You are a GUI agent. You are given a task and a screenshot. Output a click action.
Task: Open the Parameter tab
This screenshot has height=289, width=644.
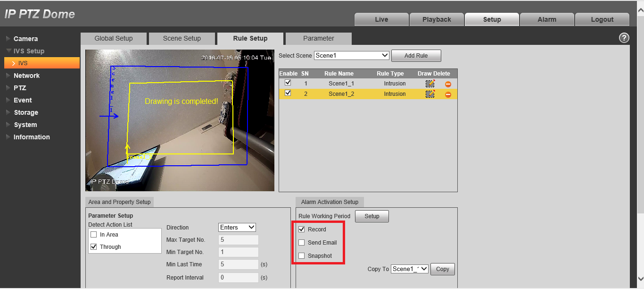(x=319, y=39)
